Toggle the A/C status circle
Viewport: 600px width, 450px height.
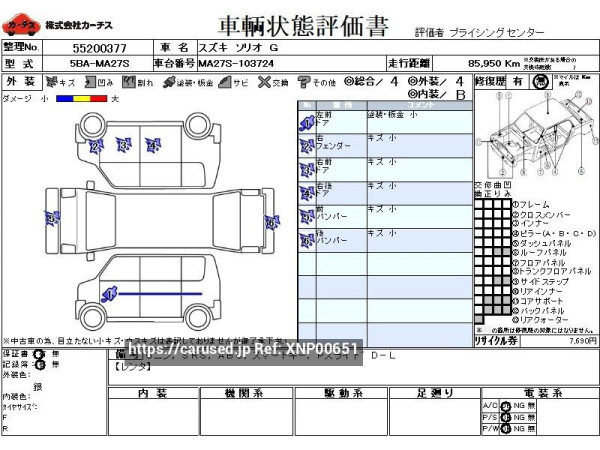[508, 404]
